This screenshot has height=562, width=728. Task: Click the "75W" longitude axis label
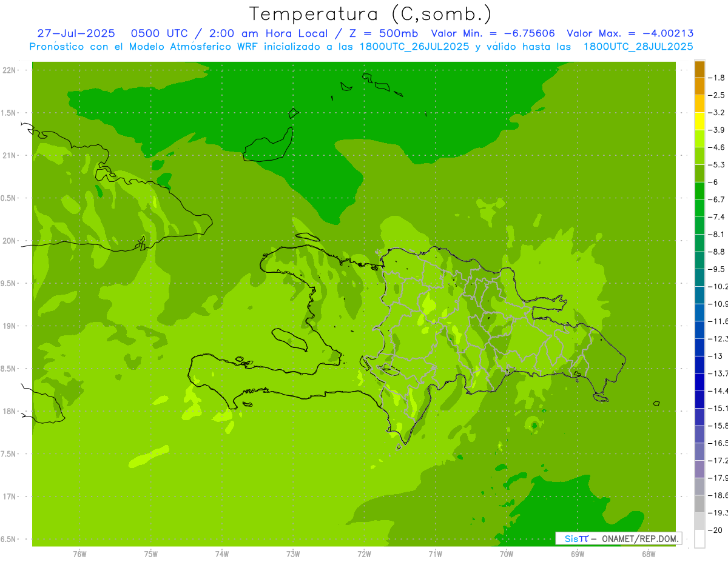[x=151, y=554]
